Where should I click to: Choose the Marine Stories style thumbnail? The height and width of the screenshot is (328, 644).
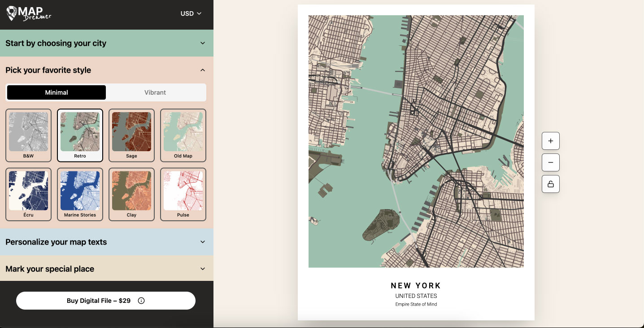click(80, 194)
